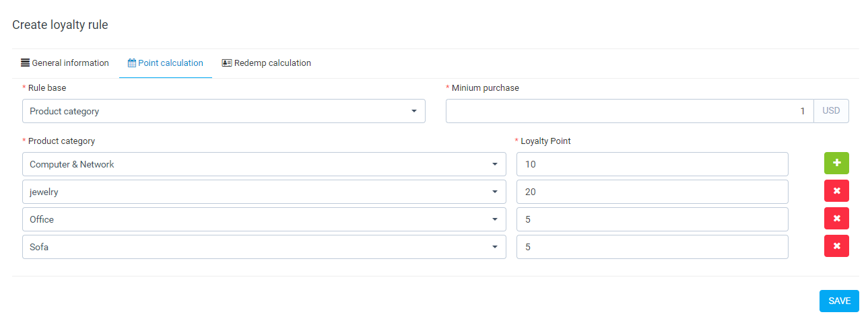
Task: Focus the loyalty point field showing 10
Action: 652,164
